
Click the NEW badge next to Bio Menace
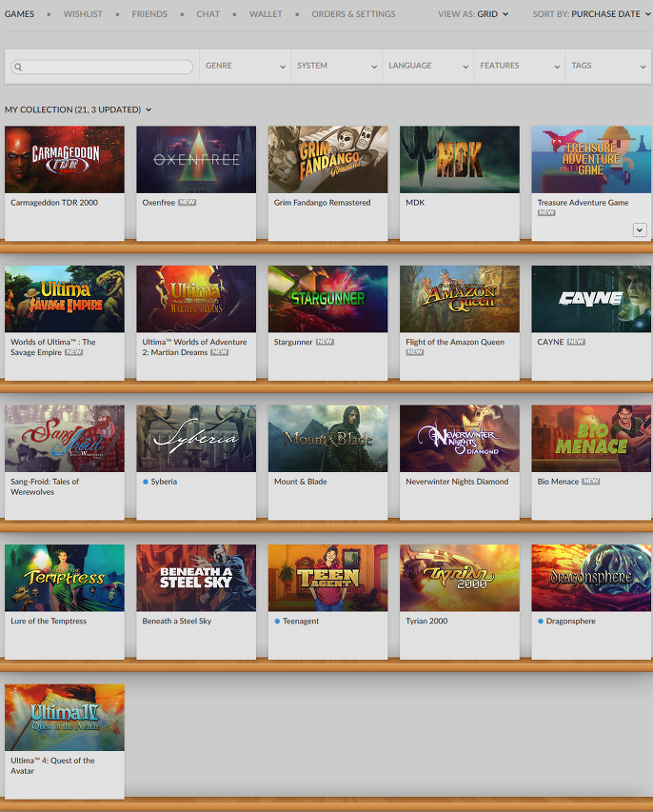click(590, 481)
